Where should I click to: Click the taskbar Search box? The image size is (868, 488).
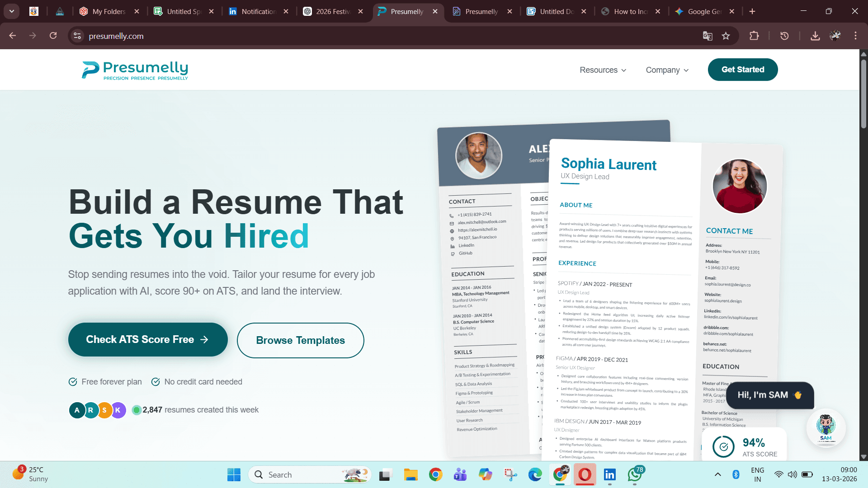(x=310, y=474)
